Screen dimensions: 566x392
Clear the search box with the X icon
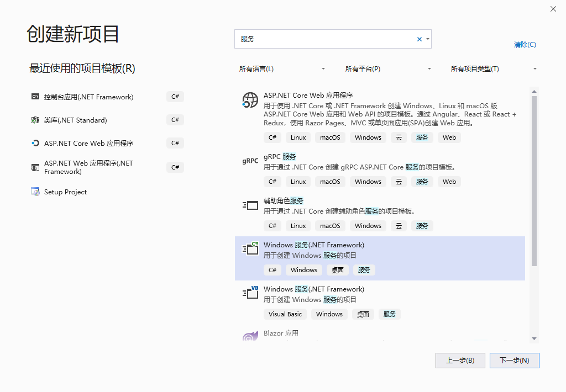click(420, 39)
